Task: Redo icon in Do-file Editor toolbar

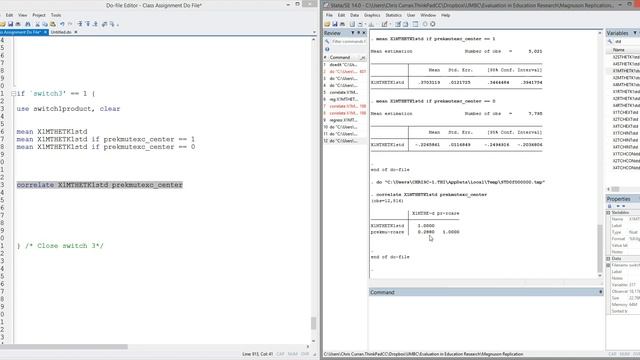Action: [x=70, y=24]
